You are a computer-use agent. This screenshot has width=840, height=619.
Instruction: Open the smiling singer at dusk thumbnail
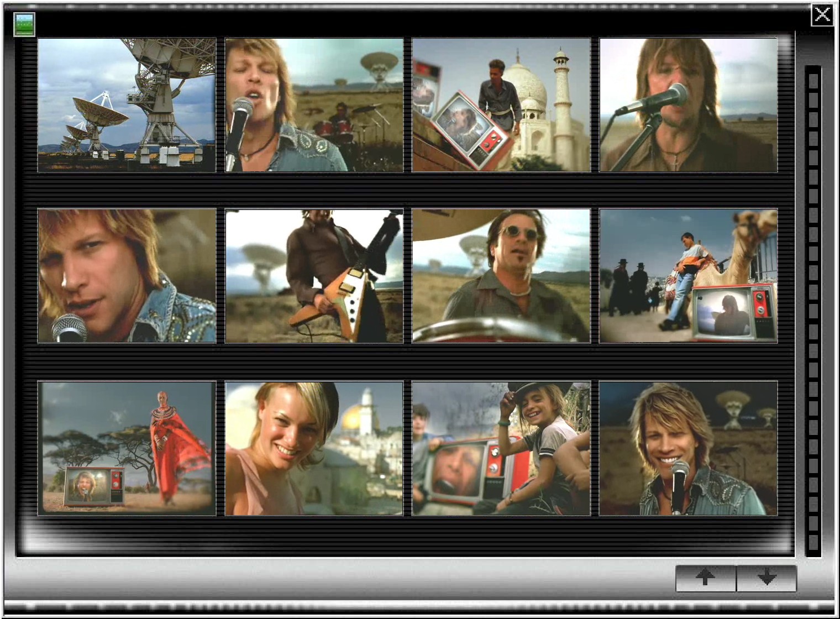click(689, 448)
